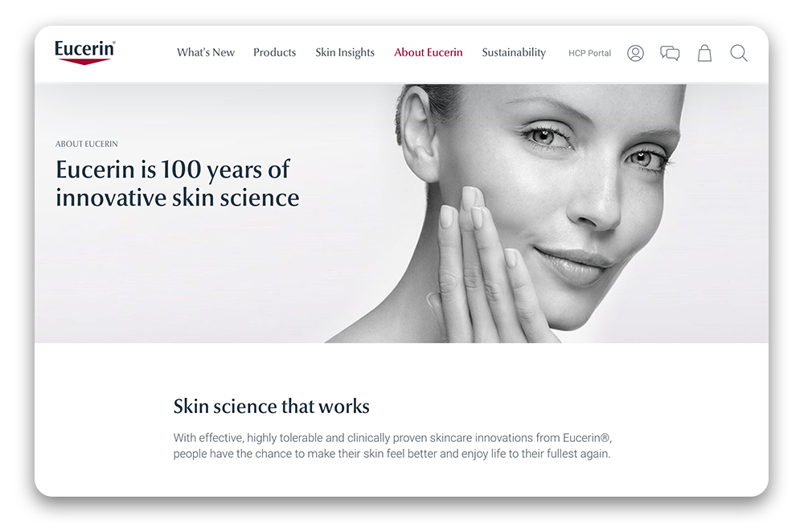Click the '100 years of innovative skin science' headline
The height and width of the screenshot is (532, 804).
click(178, 183)
